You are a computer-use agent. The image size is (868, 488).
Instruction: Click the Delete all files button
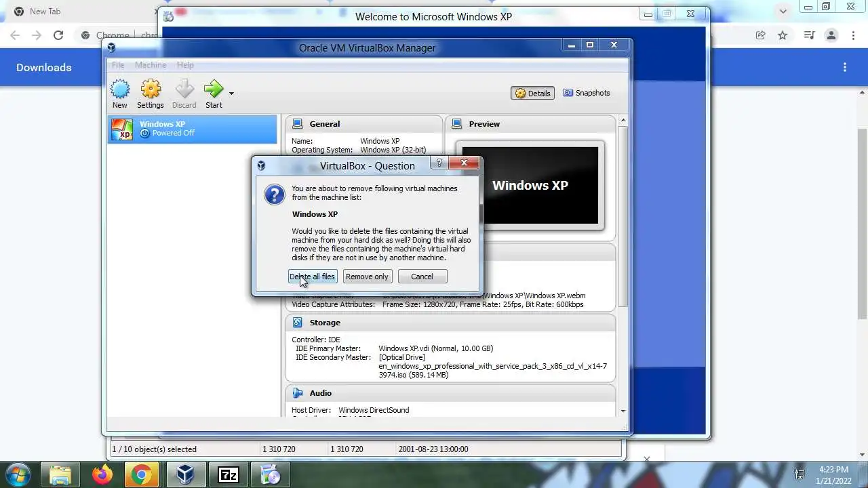(x=312, y=277)
